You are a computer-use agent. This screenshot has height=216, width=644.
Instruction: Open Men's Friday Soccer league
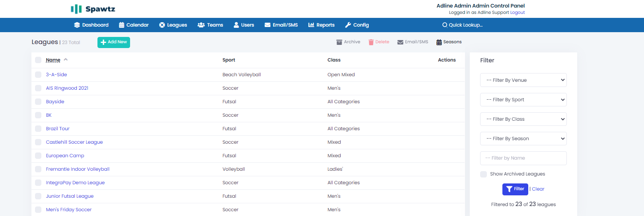pos(69,210)
